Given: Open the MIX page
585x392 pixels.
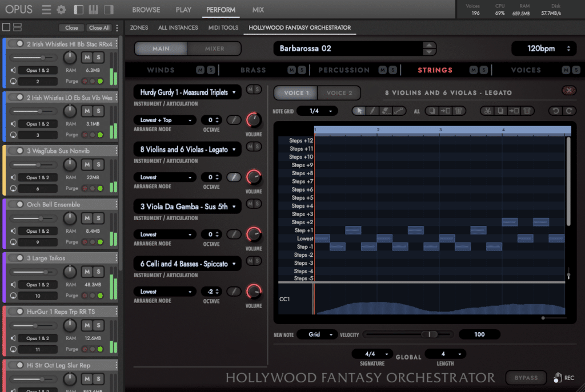Looking at the screenshot, I should (258, 10).
